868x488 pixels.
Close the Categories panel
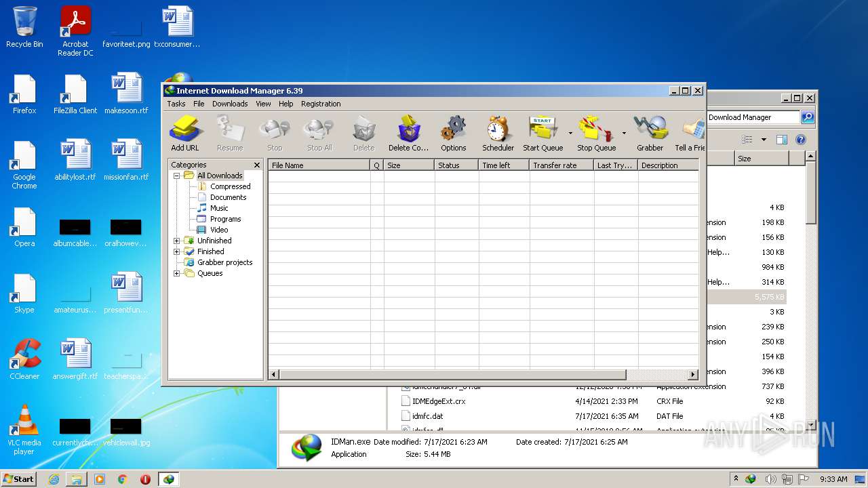[x=257, y=165]
